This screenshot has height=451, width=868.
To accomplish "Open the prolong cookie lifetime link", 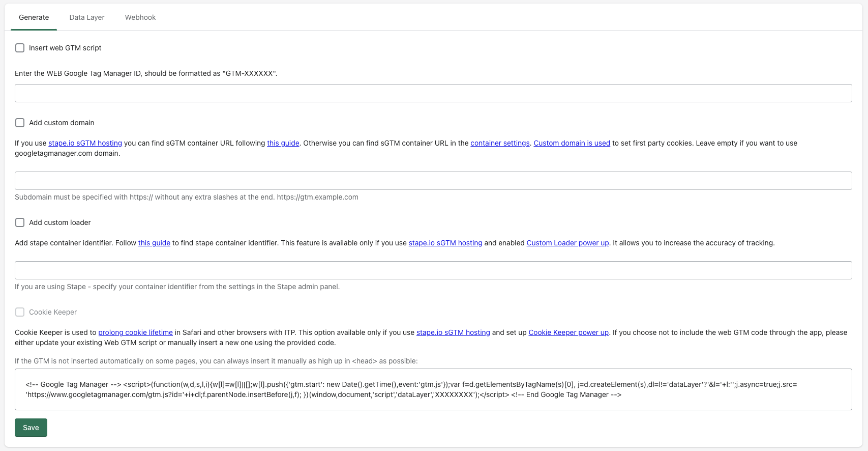I will pos(135,332).
